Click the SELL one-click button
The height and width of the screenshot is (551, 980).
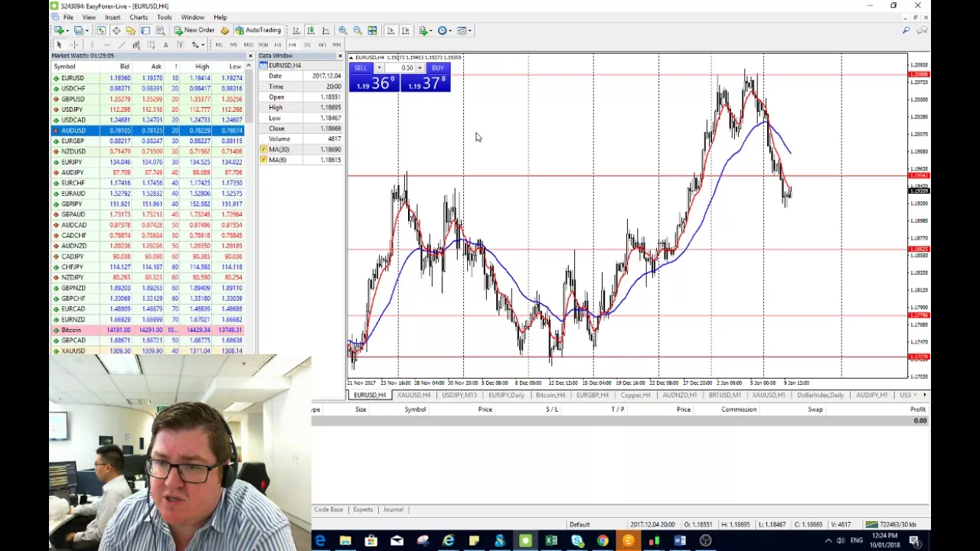[361, 68]
